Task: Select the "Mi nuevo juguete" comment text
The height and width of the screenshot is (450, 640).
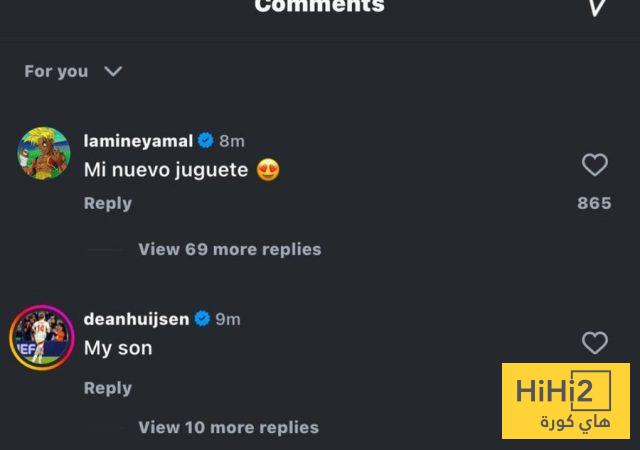Action: pos(166,170)
